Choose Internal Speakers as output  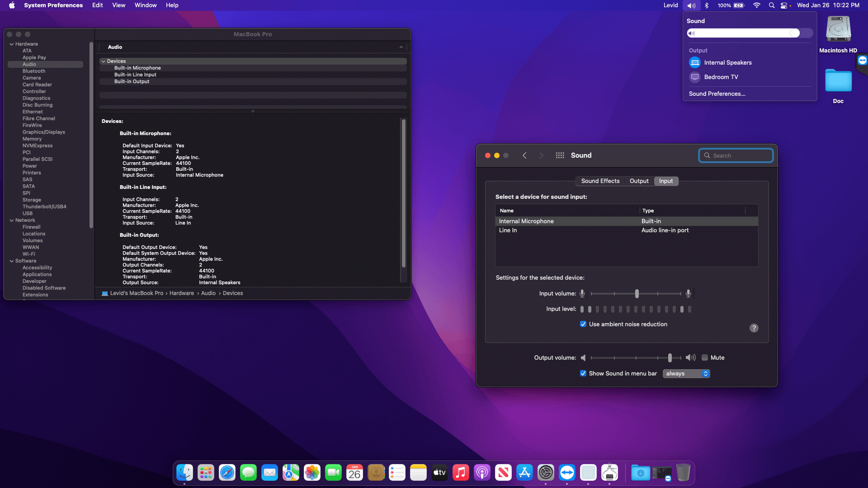tap(750, 62)
